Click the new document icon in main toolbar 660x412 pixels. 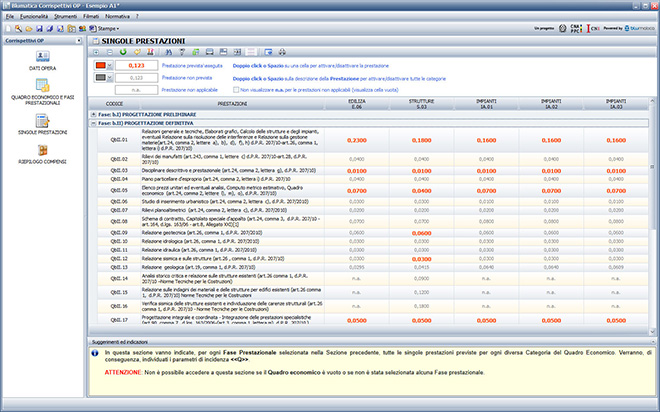[7, 29]
